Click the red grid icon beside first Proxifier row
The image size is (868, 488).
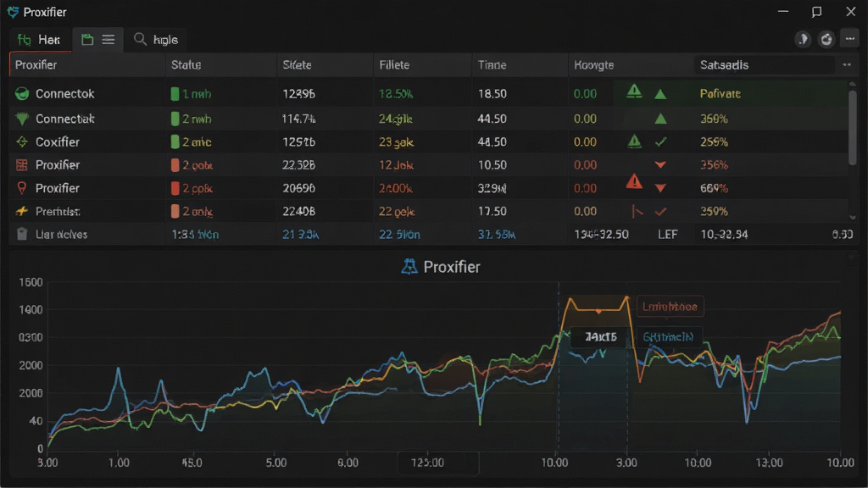click(x=21, y=165)
